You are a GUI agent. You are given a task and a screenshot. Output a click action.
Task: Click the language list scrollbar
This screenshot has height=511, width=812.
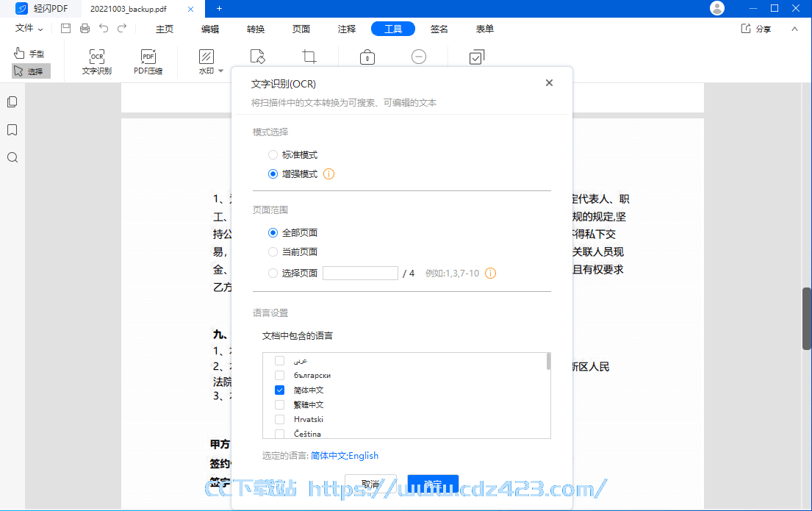point(548,361)
